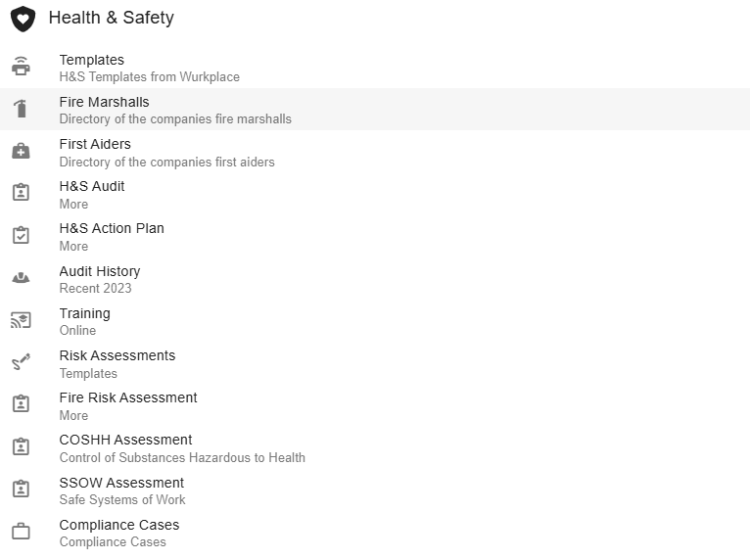Open SSOW Assessment Safe Systems of Work
Viewport: 750px width, 560px height.
[121, 484]
